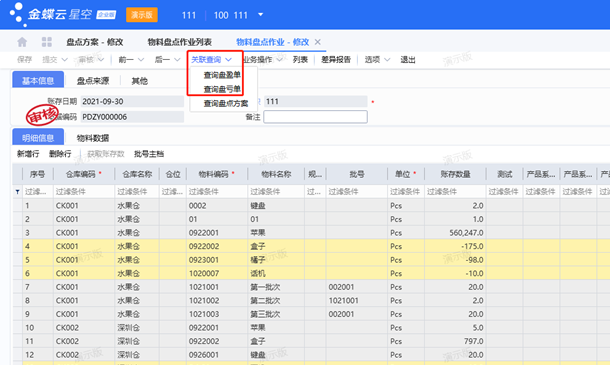The height and width of the screenshot is (365, 610).
Task: Open the home icon page
Action: pos(22,42)
